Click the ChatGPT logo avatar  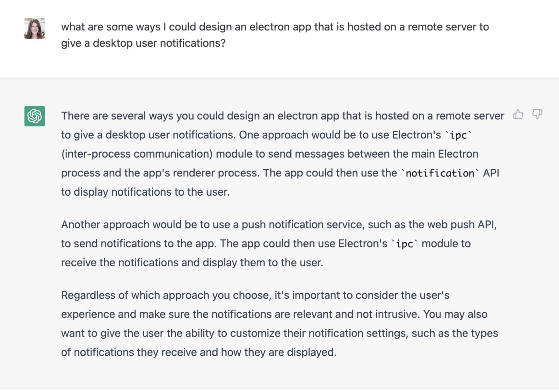point(35,116)
